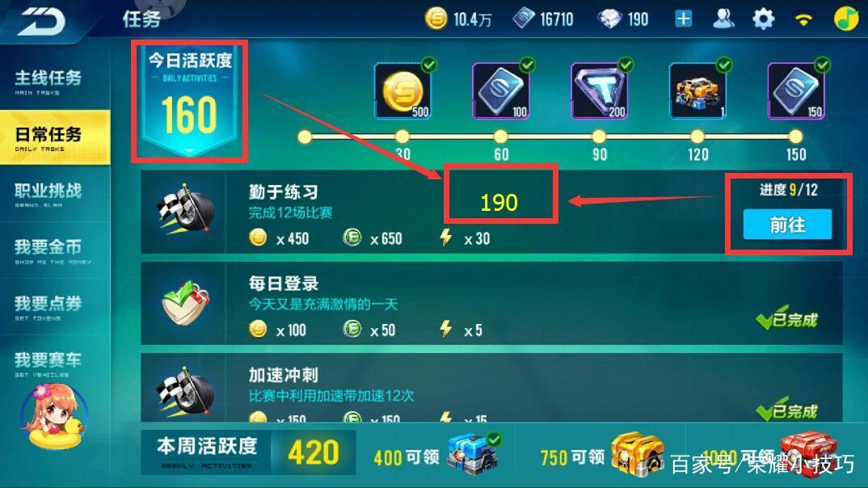Click the blue 前往 button
This screenshot has height=488, width=868.
pyautogui.click(x=787, y=224)
